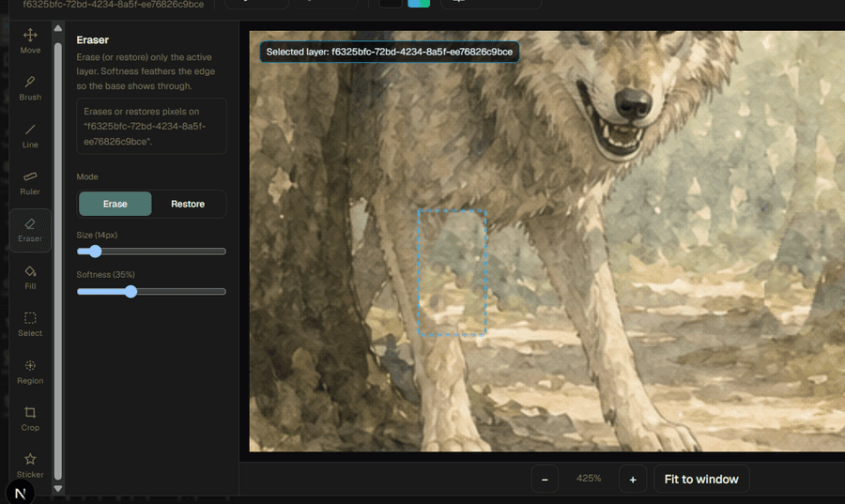The image size is (845, 504).
Task: Click Fit to window button
Action: (x=701, y=480)
